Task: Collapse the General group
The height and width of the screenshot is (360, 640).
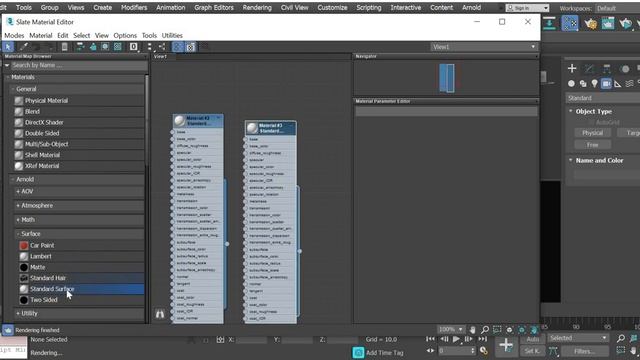Action: point(13,89)
